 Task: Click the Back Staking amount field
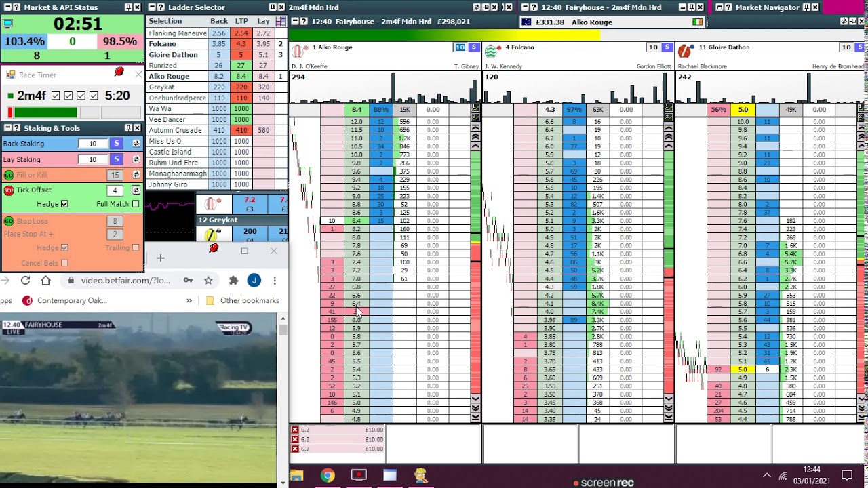click(93, 143)
